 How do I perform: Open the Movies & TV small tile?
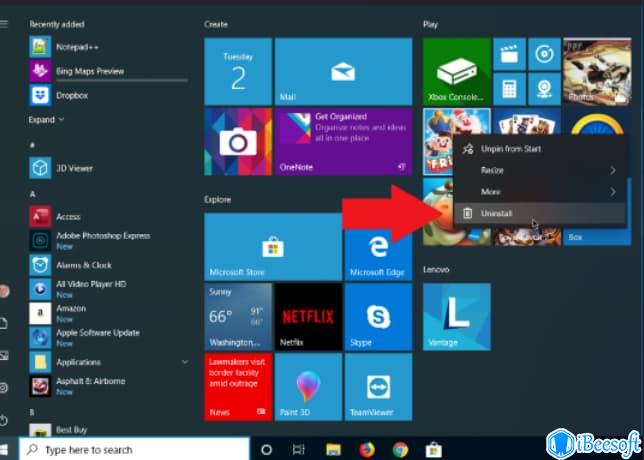click(509, 54)
